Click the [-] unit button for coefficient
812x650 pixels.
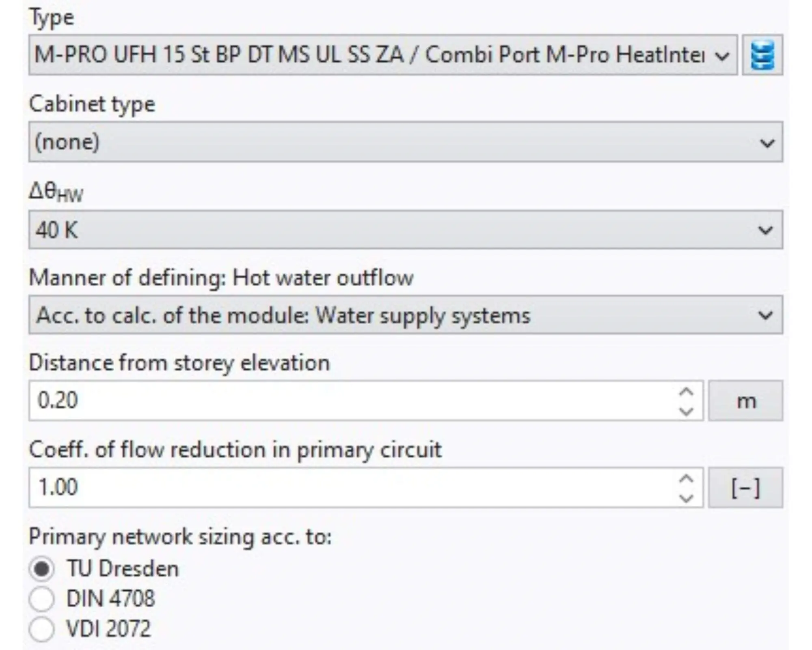tap(745, 487)
